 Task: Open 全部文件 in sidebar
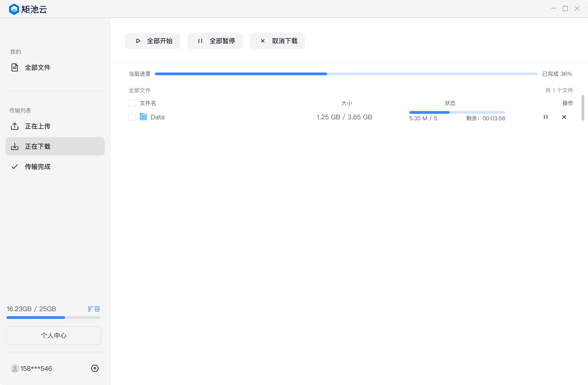(55, 67)
